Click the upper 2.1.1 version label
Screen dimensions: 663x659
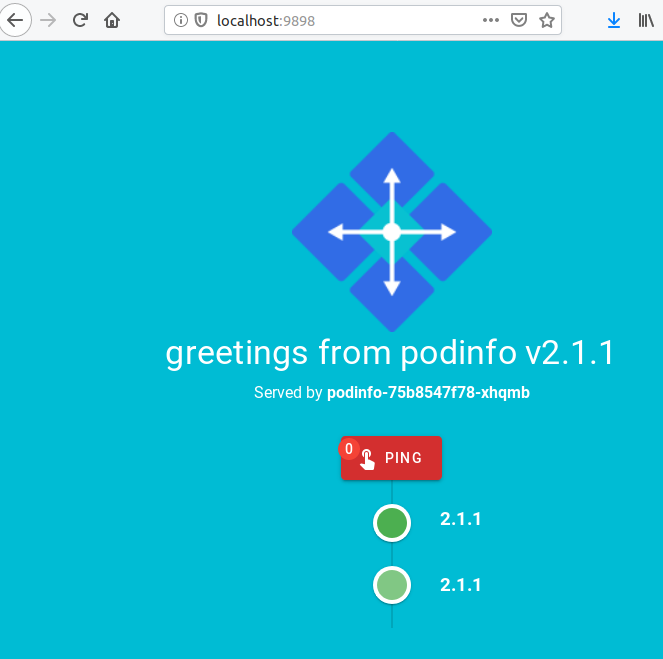coord(461,519)
